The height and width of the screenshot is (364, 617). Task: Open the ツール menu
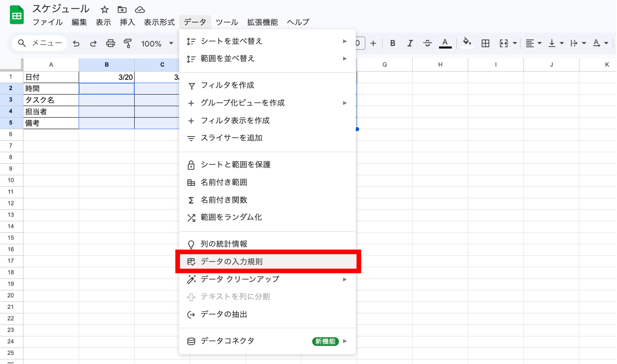226,22
